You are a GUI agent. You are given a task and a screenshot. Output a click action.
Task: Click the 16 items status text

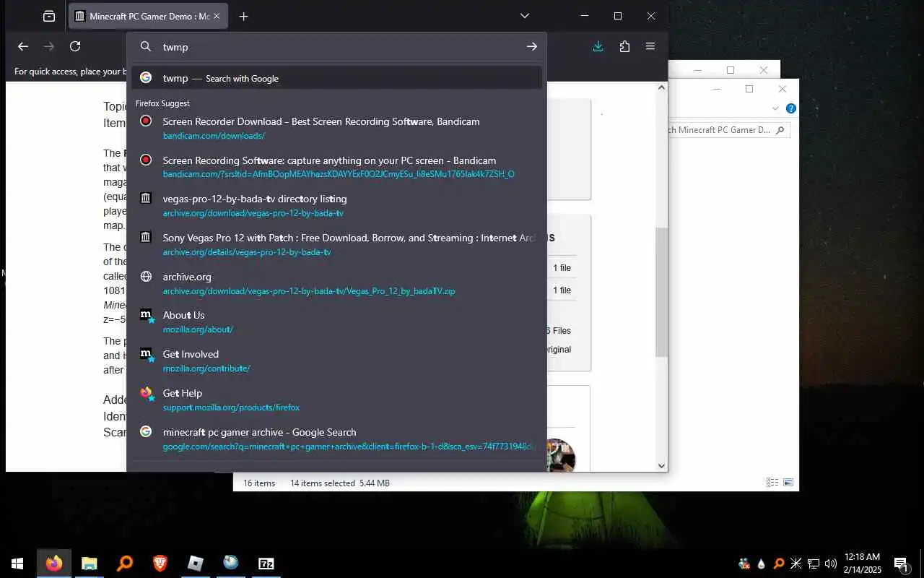pyautogui.click(x=259, y=483)
